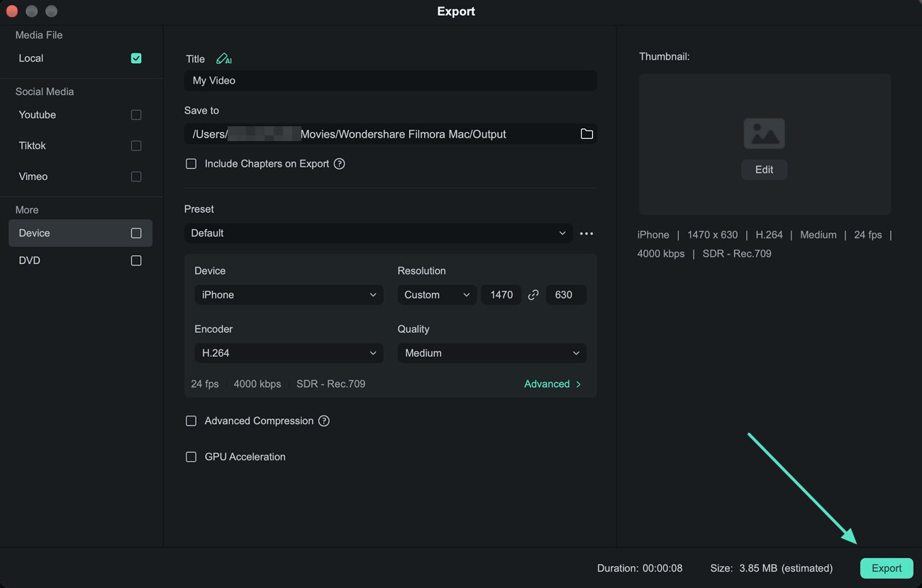Check the Tiktok export checkbox
The width and height of the screenshot is (922, 588).
click(x=136, y=145)
